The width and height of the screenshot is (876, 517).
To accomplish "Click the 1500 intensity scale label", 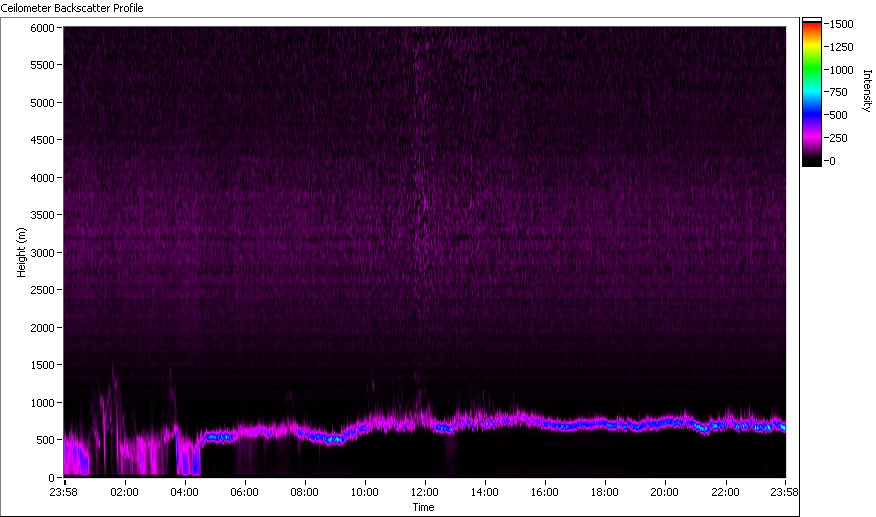I will (841, 24).
